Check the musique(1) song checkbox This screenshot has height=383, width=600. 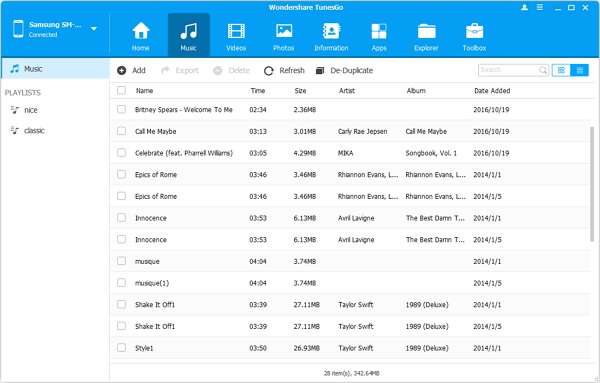pos(121,282)
